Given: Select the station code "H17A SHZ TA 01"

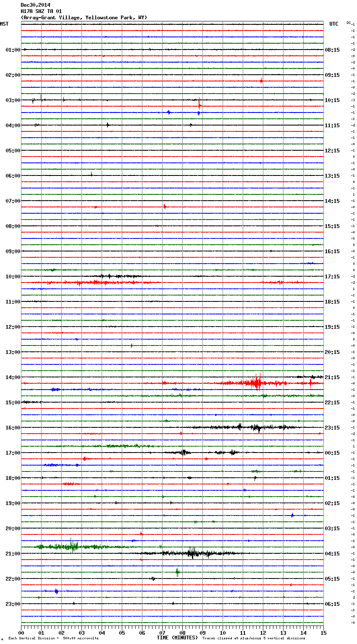Looking at the screenshot, I should pyautogui.click(x=41, y=11).
